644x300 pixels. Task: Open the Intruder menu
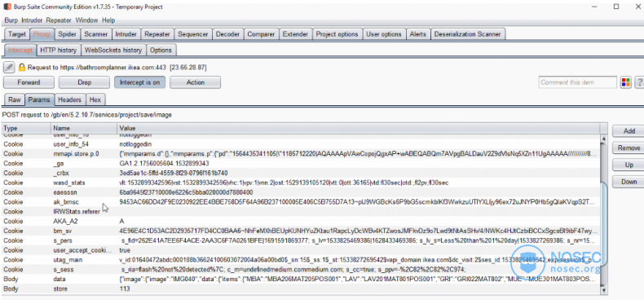tap(33, 20)
